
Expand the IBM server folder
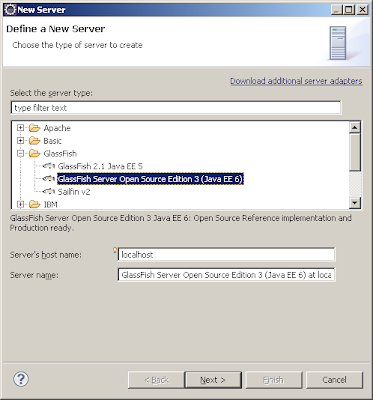21,204
